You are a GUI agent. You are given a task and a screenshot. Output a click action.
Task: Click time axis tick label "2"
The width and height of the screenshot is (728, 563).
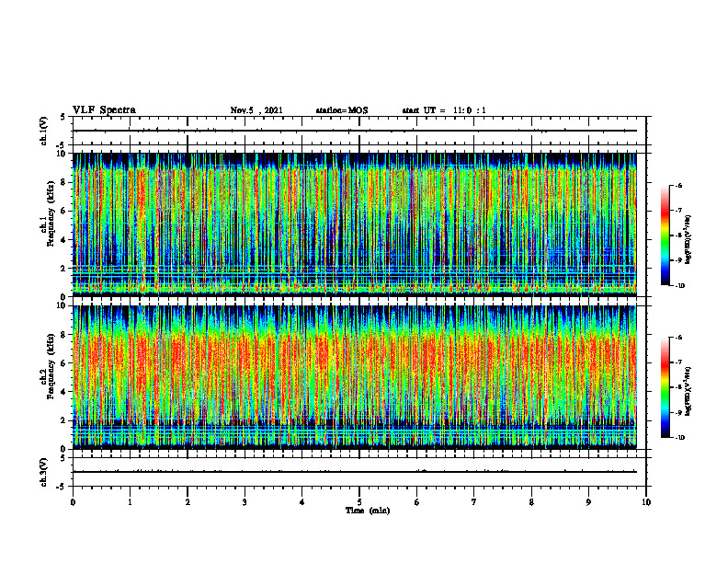(x=188, y=502)
